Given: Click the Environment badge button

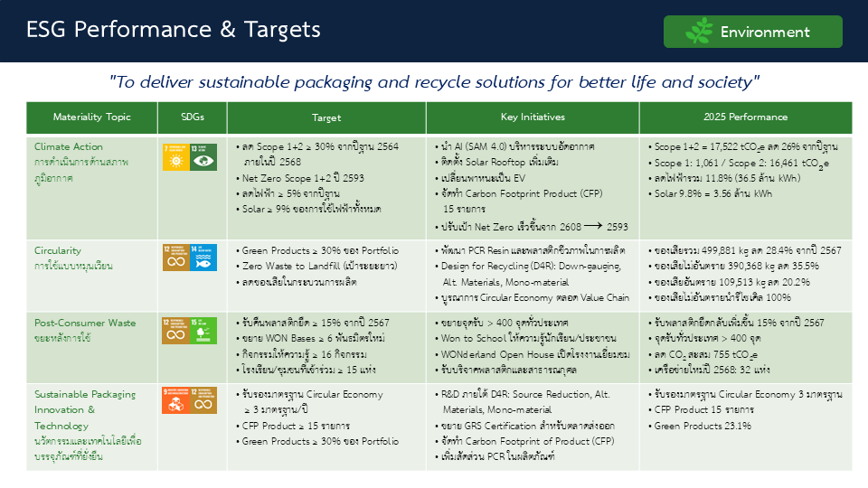Looking at the screenshot, I should tap(753, 32).
